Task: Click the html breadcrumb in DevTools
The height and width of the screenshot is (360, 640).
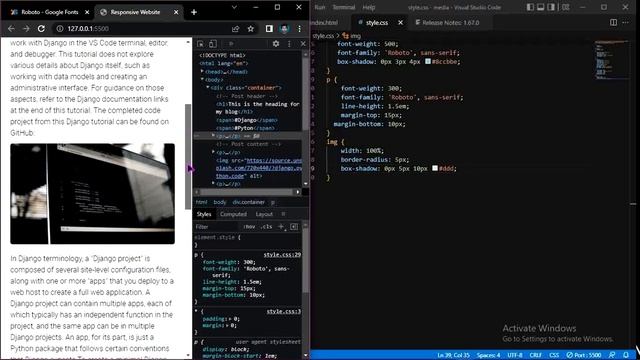Action: pos(201,202)
